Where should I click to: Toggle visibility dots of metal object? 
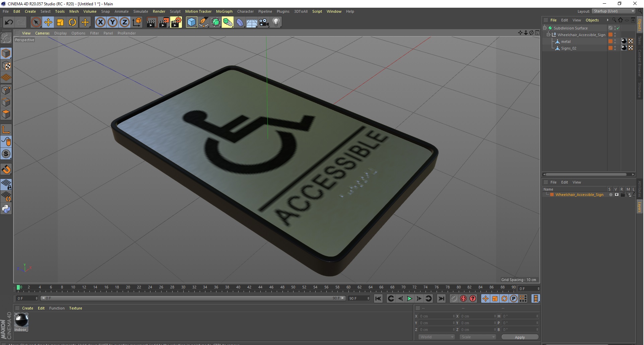[615, 42]
